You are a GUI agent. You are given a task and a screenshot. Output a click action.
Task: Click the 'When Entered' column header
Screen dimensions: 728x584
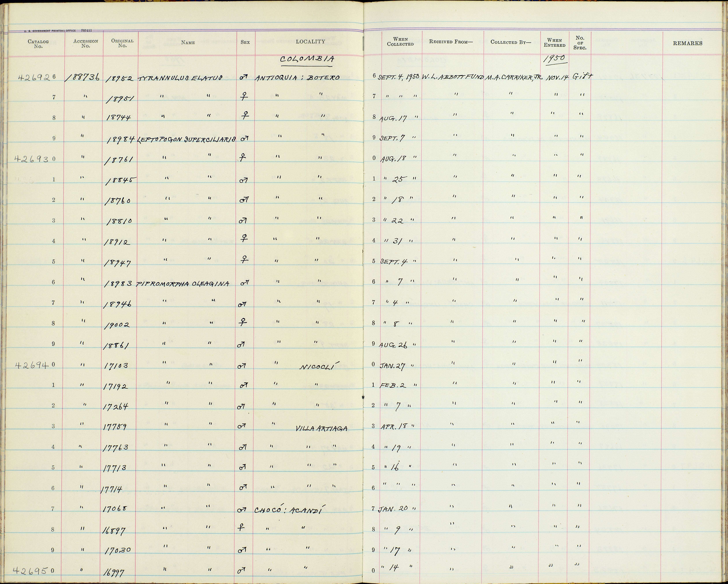(x=554, y=43)
